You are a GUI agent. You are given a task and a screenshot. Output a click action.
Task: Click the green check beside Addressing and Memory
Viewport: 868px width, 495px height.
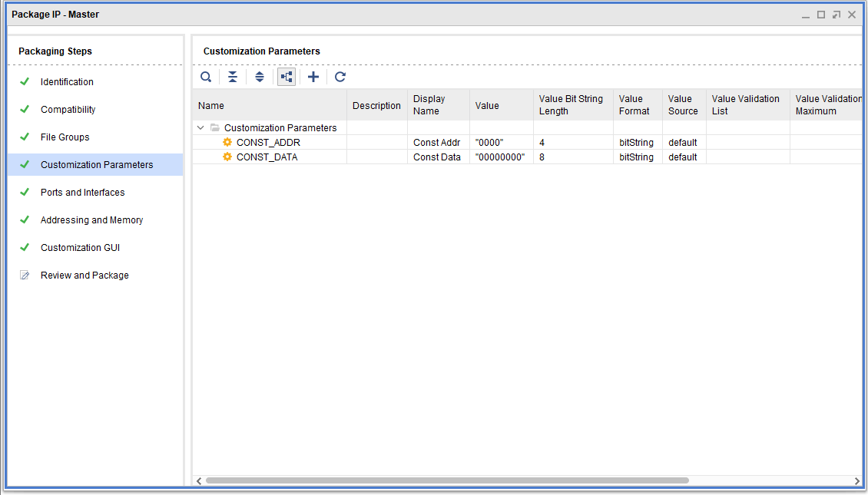pos(25,219)
